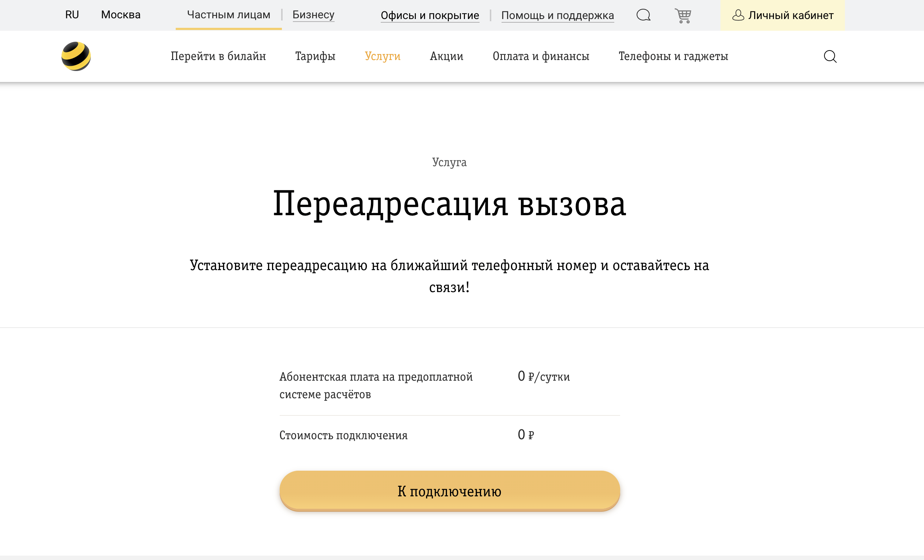
Task: Open the Тарифы menu
Action: click(315, 56)
